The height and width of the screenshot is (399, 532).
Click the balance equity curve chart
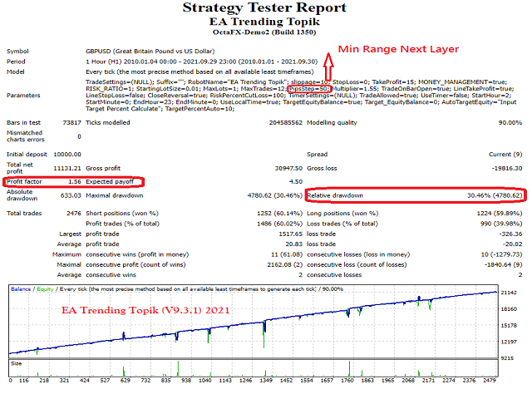(254, 322)
